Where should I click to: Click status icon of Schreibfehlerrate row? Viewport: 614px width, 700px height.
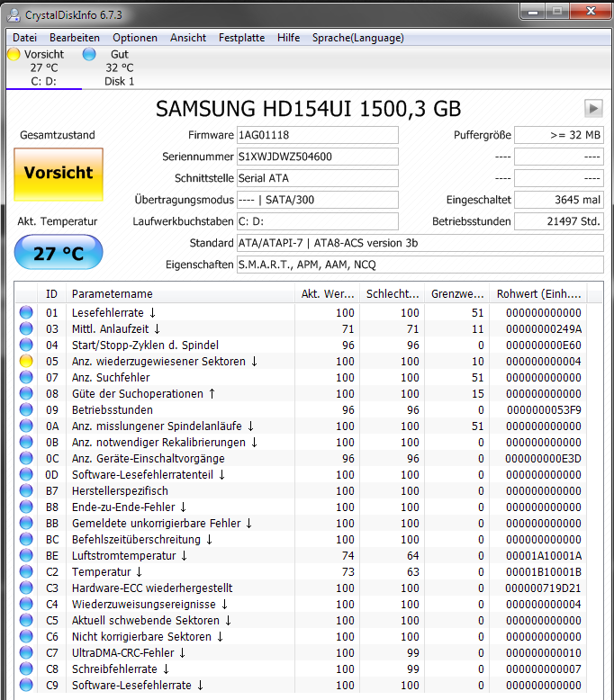click(x=26, y=669)
